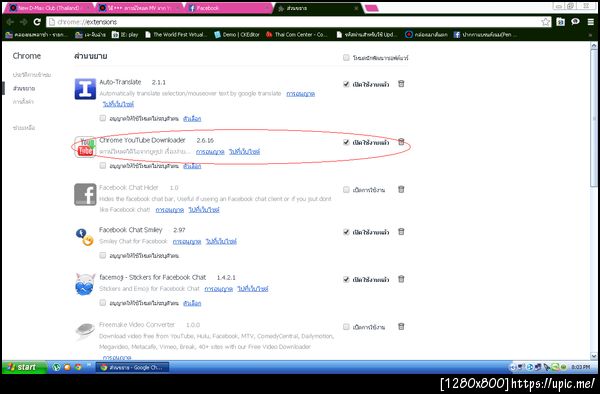Screen dimensions: 600x394
Task: Open Auto-Translate options link
Action: [x=192, y=118]
